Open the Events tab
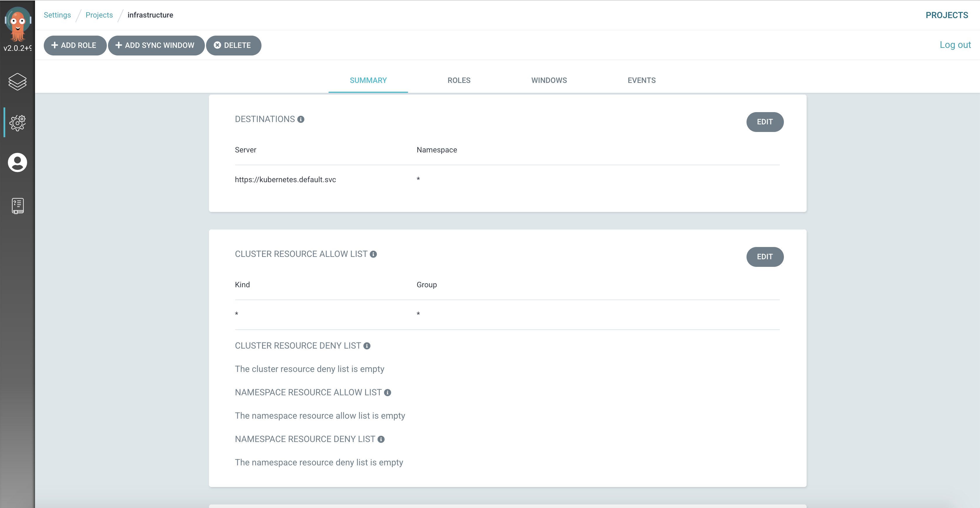The height and width of the screenshot is (508, 980). pyautogui.click(x=641, y=80)
